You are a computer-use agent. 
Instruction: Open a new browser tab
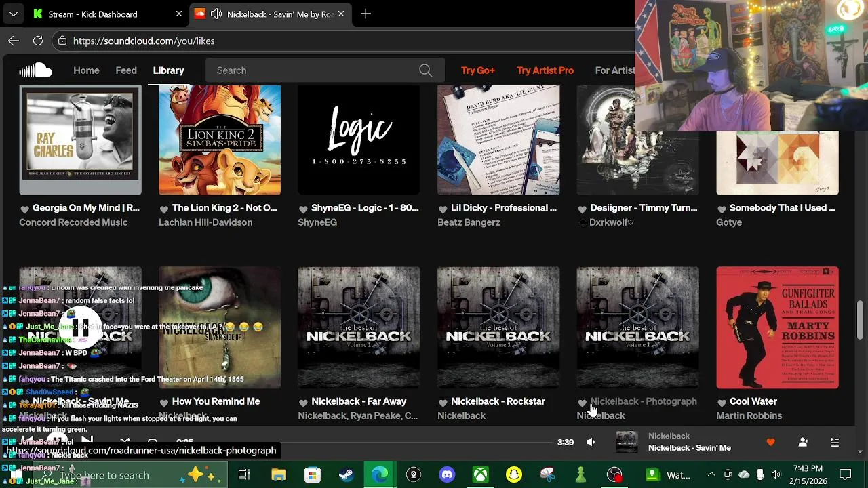pyautogui.click(x=366, y=14)
